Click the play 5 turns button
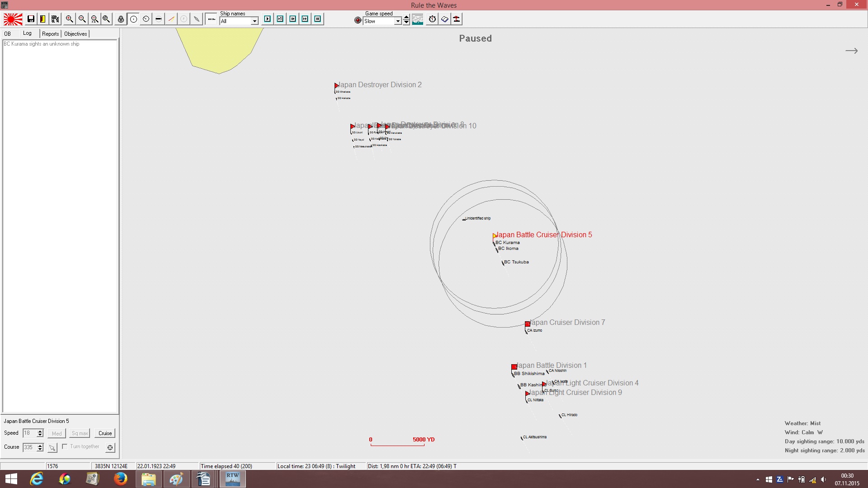 click(280, 19)
